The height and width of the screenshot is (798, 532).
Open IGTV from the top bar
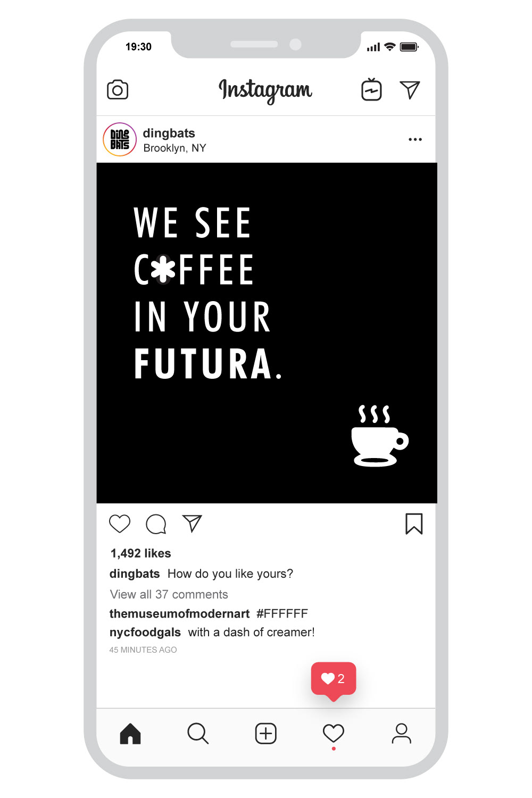pyautogui.click(x=371, y=90)
